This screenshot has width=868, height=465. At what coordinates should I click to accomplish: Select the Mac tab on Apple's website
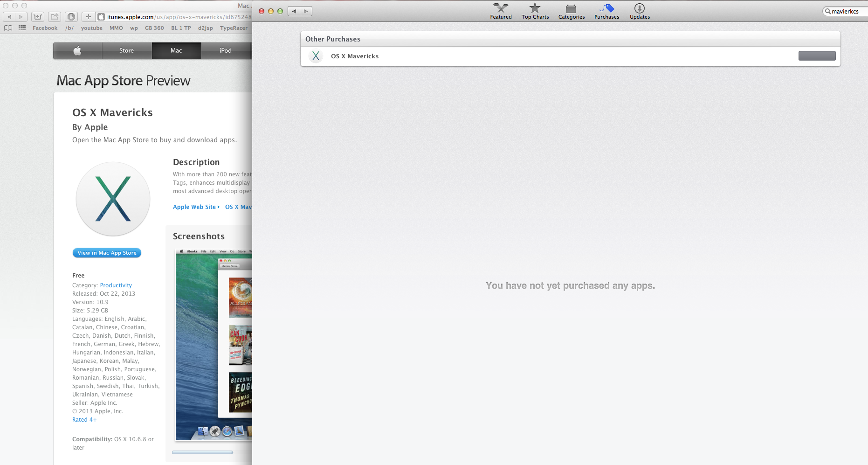[x=176, y=50]
